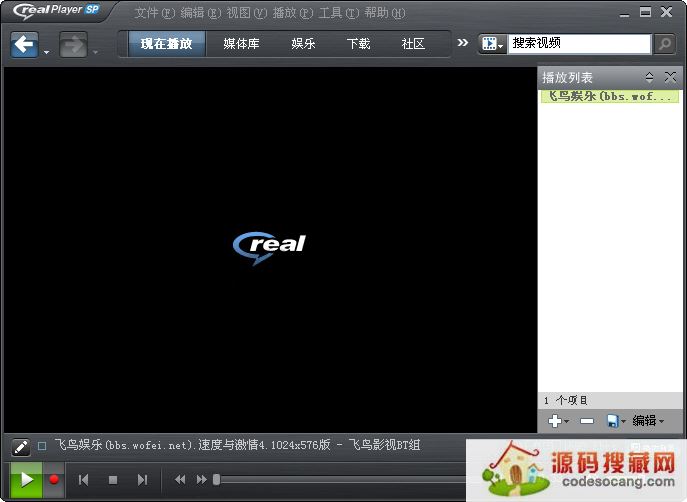The height and width of the screenshot is (502, 687).
Task: Minimize the RealPlayer window
Action: pyautogui.click(x=625, y=13)
